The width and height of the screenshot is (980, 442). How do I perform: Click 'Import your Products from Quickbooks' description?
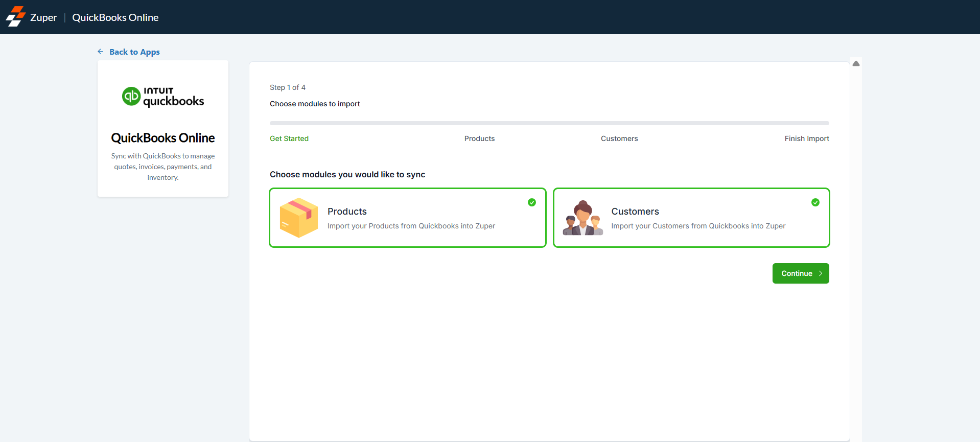coord(411,226)
